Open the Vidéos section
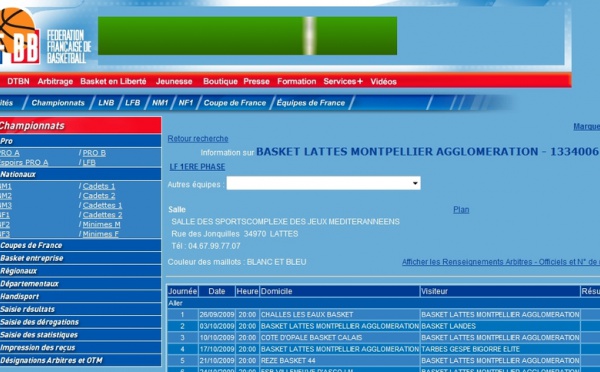This screenshot has height=372, width=600. tap(383, 81)
